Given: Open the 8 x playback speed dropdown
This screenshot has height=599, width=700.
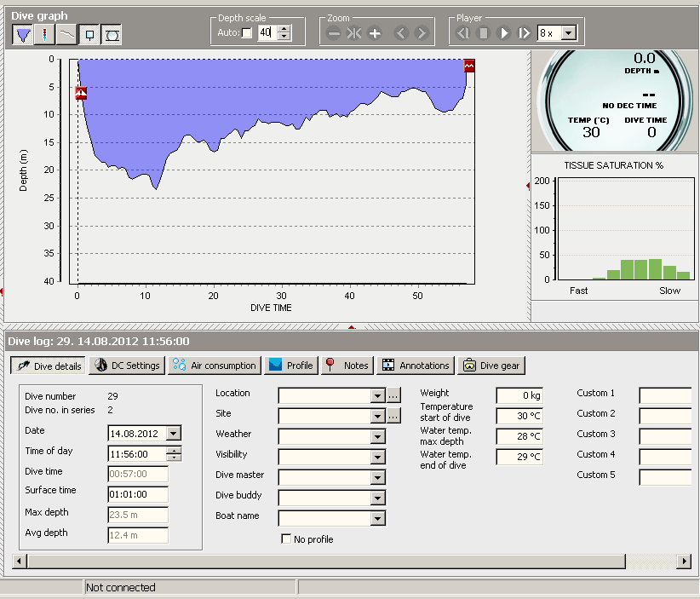Looking at the screenshot, I should coord(568,32).
